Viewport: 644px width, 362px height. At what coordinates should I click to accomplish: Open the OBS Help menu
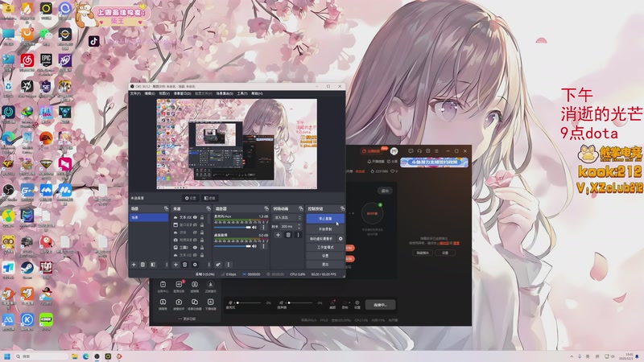(x=257, y=93)
